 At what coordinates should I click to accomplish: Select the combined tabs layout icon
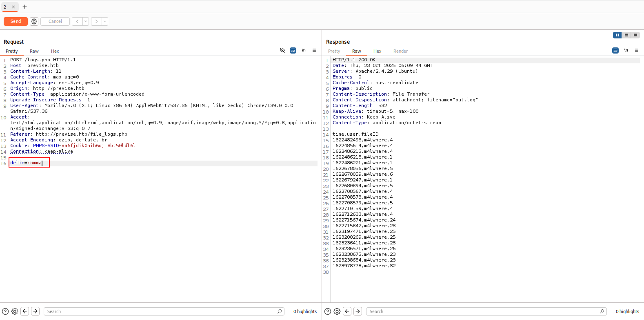point(635,35)
